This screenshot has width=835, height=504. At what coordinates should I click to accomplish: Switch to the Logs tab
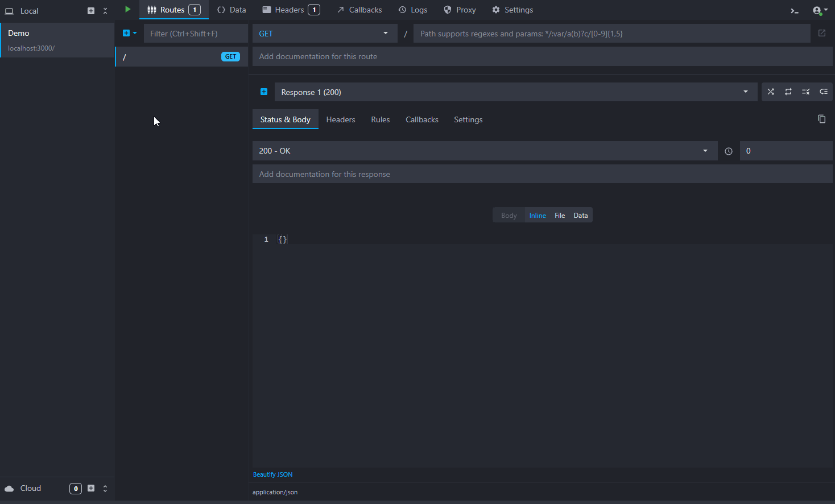click(413, 10)
